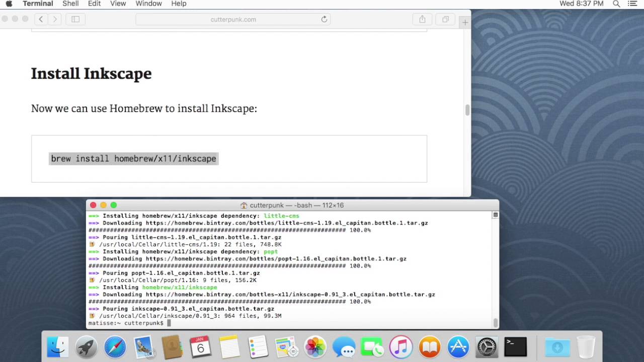644x362 pixels.
Task: Go forward in Safari
Action: coord(55,19)
